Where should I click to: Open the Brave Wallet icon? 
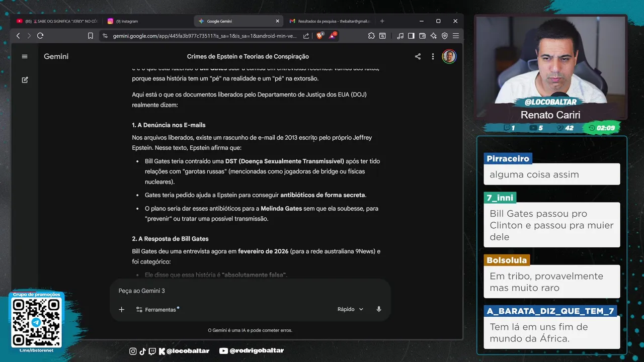(422, 36)
